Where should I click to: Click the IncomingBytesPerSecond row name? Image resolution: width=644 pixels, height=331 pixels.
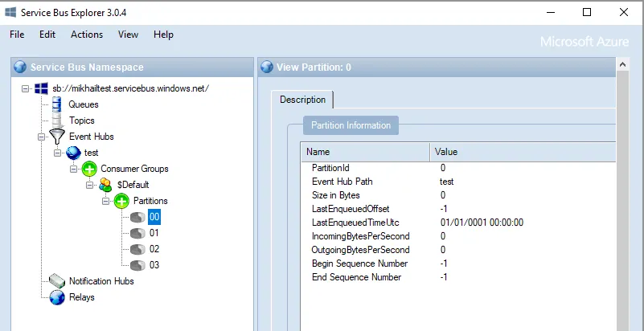(360, 236)
